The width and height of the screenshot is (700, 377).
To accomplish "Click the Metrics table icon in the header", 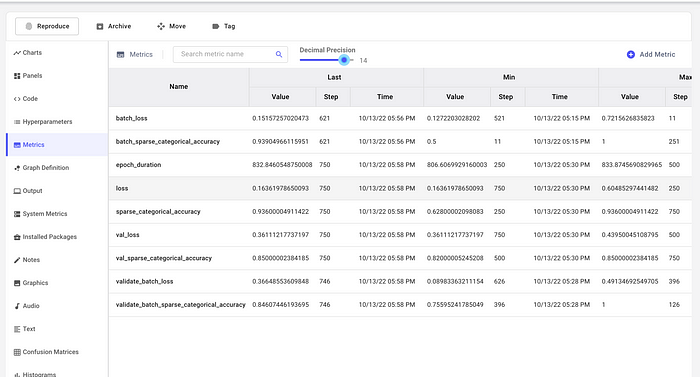I will click(121, 54).
